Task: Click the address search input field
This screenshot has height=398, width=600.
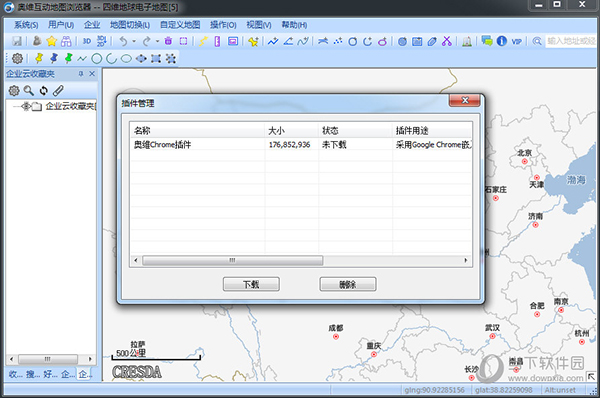Action: tap(571, 41)
